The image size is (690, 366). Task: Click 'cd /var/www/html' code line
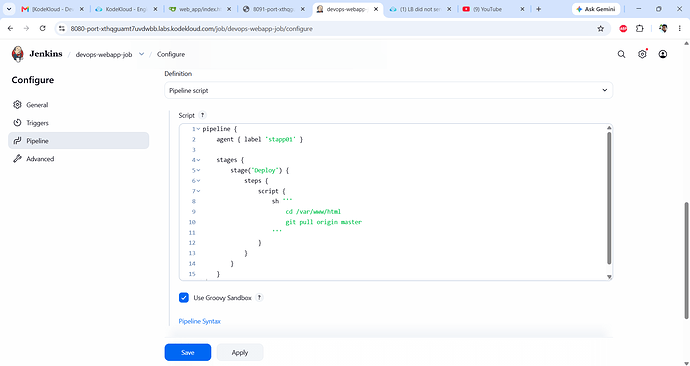(313, 212)
